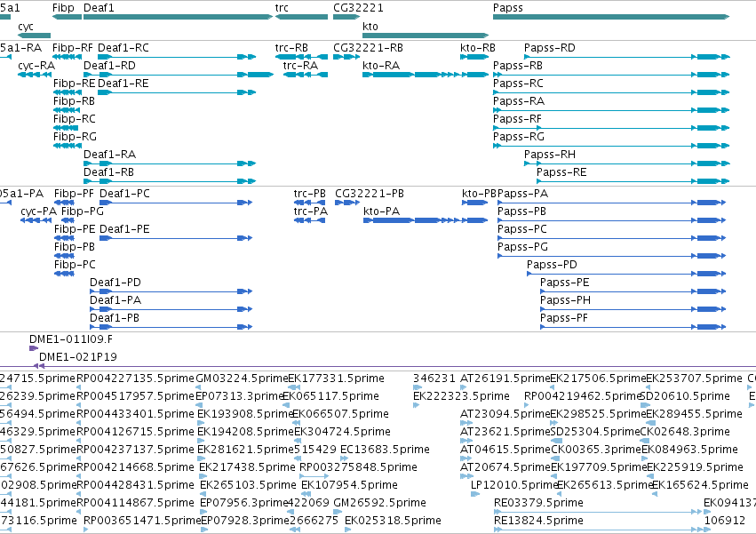Viewport: 756px width, 534px height.
Task: Select the Deaf1-PC protein label
Action: [124, 194]
